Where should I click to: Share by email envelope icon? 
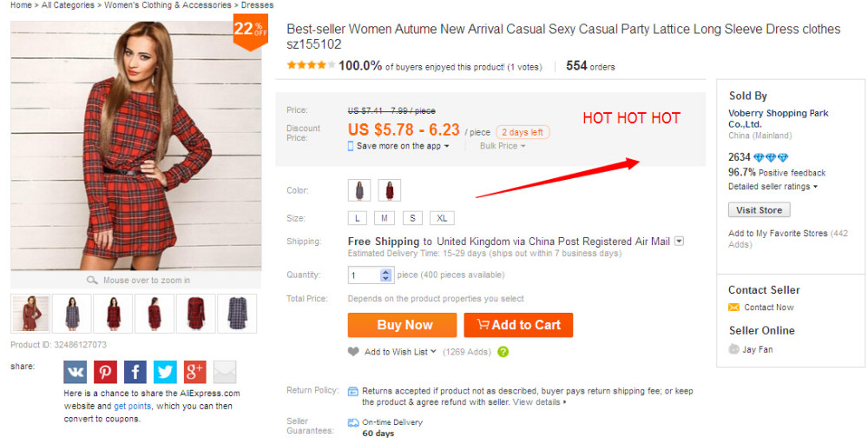[225, 372]
